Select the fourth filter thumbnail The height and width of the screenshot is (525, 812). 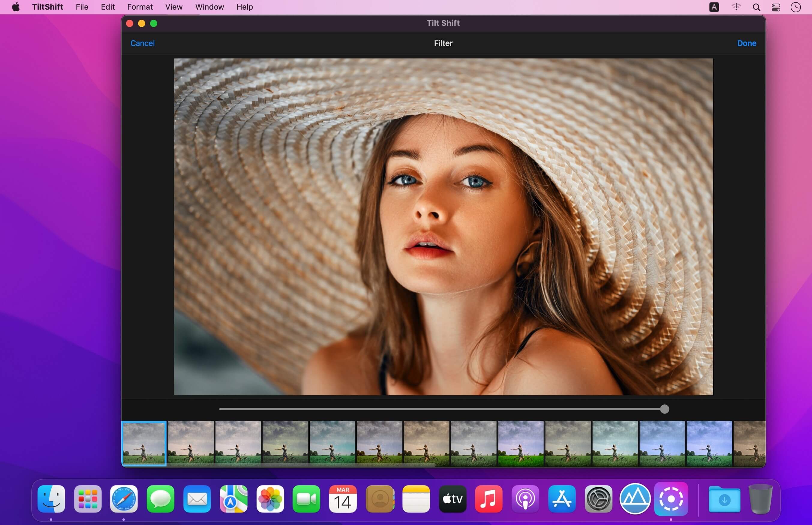(285, 443)
